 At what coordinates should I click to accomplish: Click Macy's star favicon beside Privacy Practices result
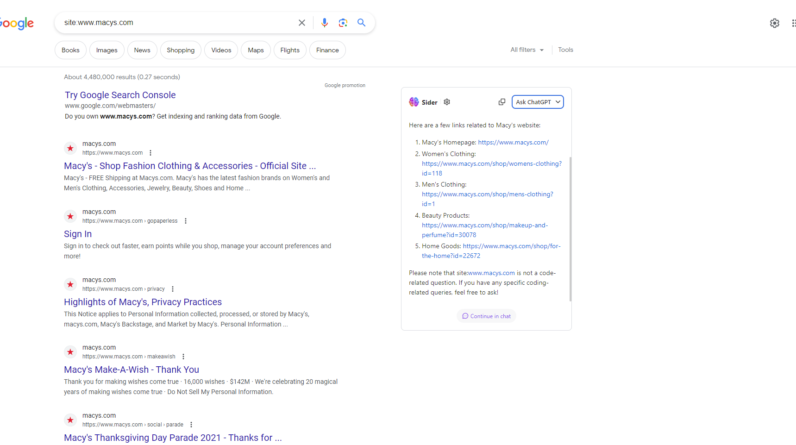click(70, 284)
